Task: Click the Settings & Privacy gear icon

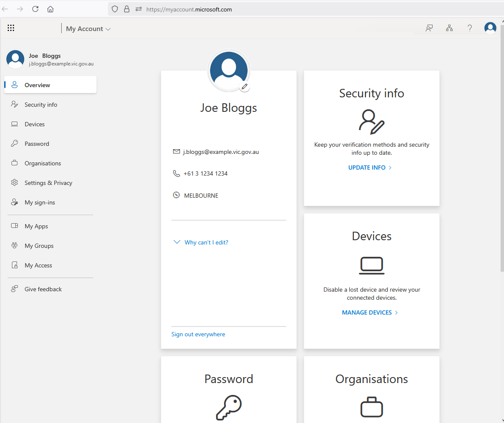Action: (14, 182)
